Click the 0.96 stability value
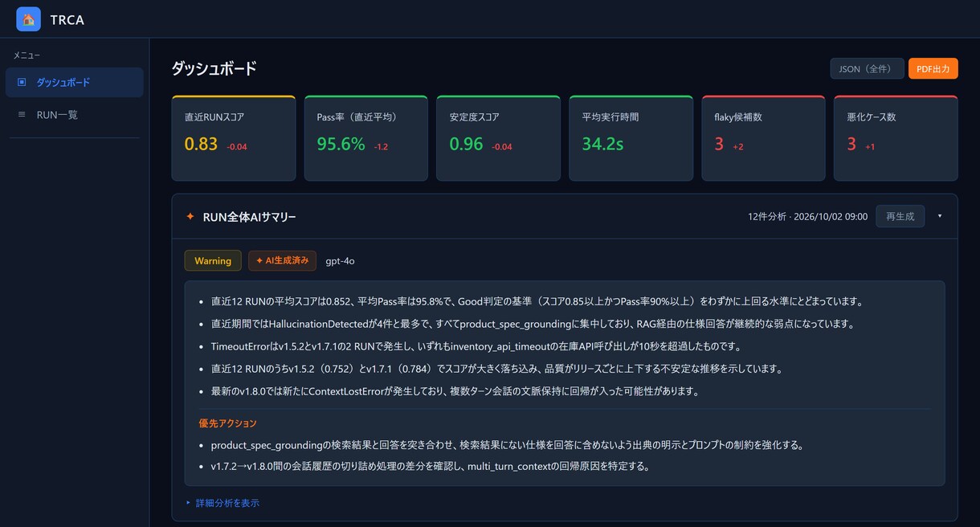 pos(466,145)
